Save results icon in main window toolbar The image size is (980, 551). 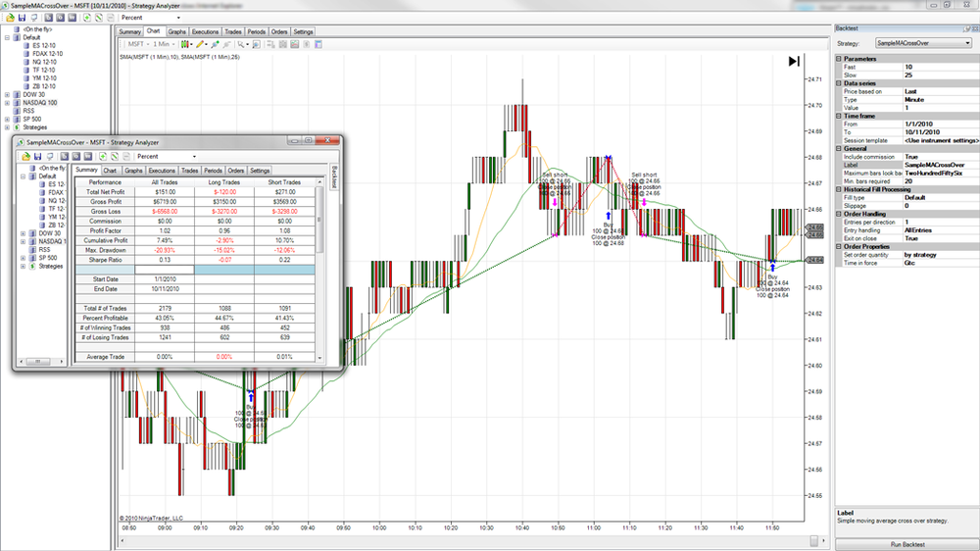pyautogui.click(x=22, y=18)
